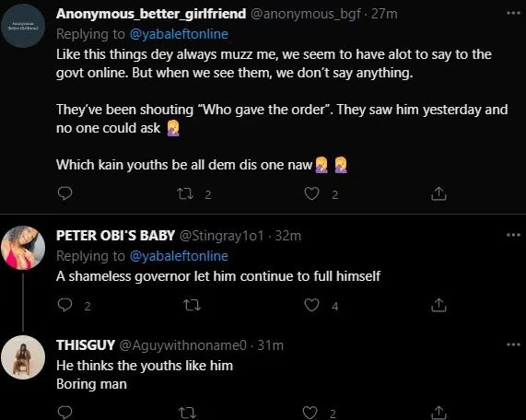Reply to PETER OBI'S BABY tweet
This screenshot has width=526, height=420.
coord(64,305)
